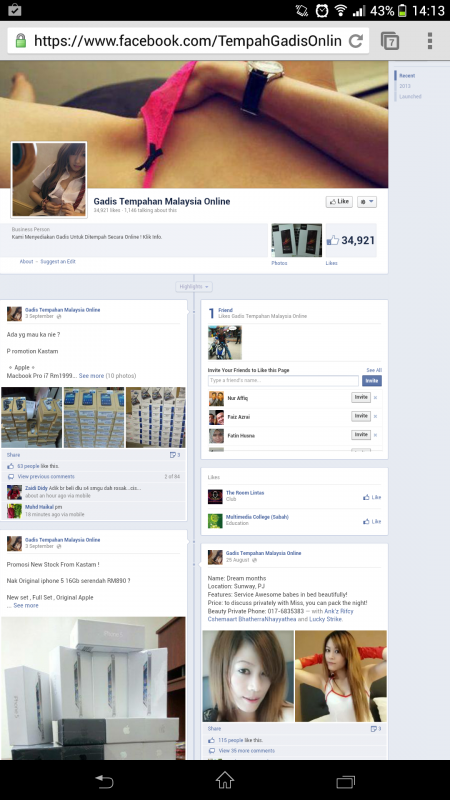Image resolution: width=450 pixels, height=800 pixels.
Task: Like Multimedia College (Sabah) page
Action: [x=372, y=521]
